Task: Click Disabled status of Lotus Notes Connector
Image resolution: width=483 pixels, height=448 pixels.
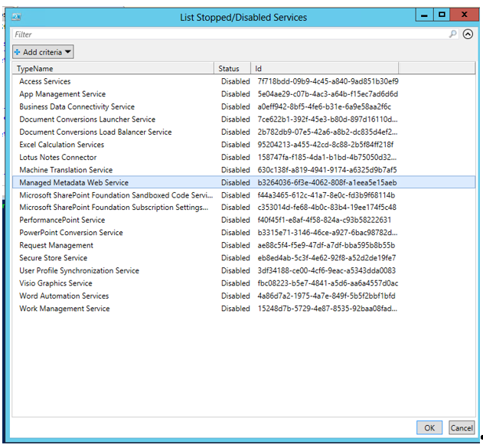Action: (235, 157)
